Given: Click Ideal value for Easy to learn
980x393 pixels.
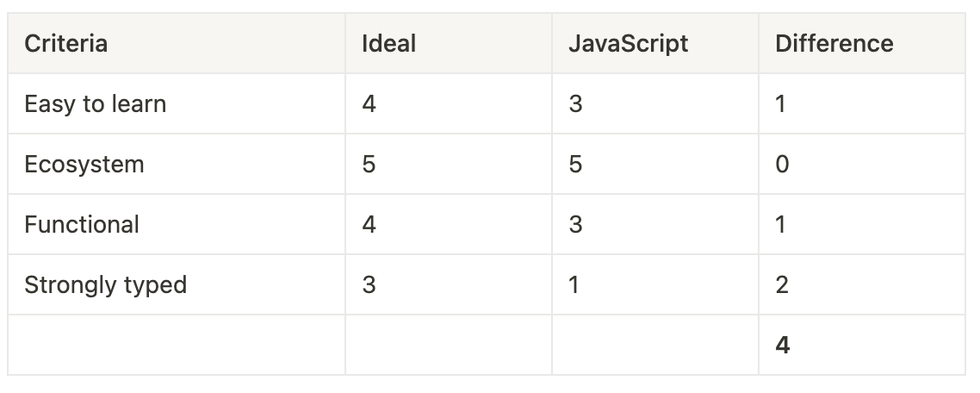Looking at the screenshot, I should (449, 104).
